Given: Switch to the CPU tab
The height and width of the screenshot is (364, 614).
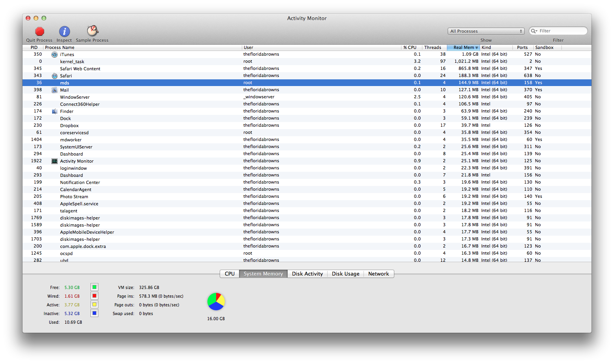Looking at the screenshot, I should (230, 274).
